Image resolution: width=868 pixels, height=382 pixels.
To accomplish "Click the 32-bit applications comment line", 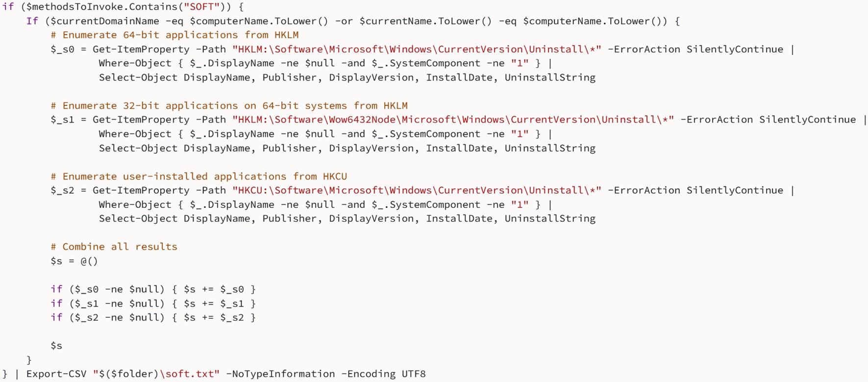I will [x=229, y=106].
